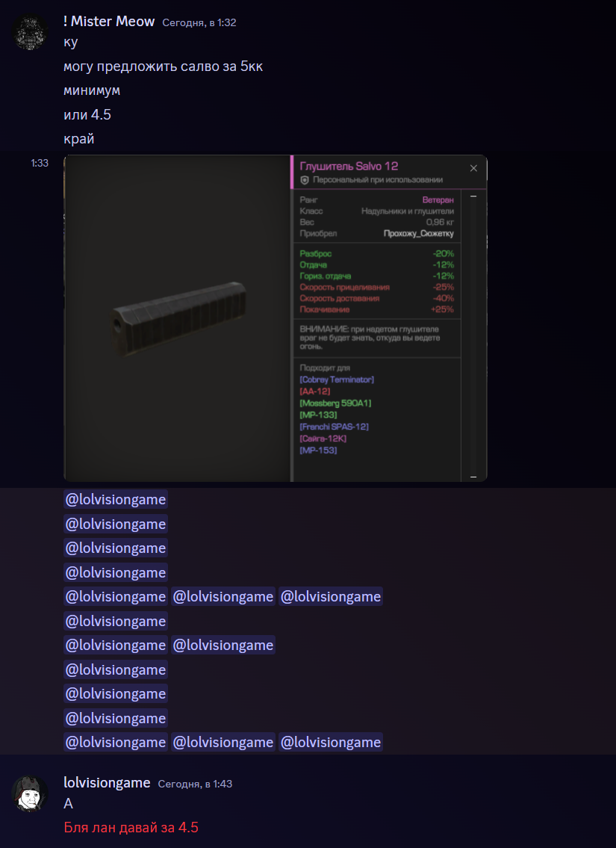Click Mister Meow's profile avatar
616x848 pixels.
click(30, 32)
